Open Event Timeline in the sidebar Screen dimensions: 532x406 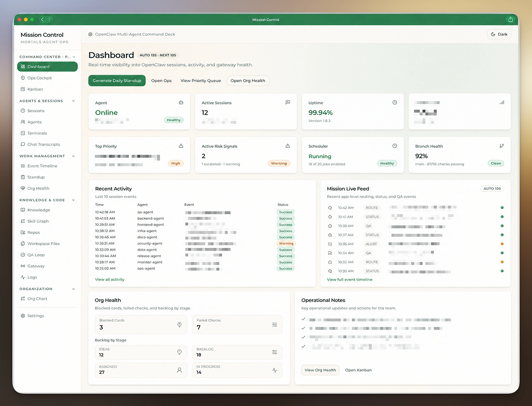click(47, 166)
